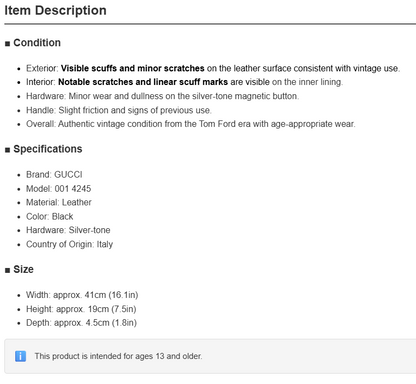Click the 'Exterior: Visible scuffs' condition line
The image size is (416, 384).
click(213, 68)
